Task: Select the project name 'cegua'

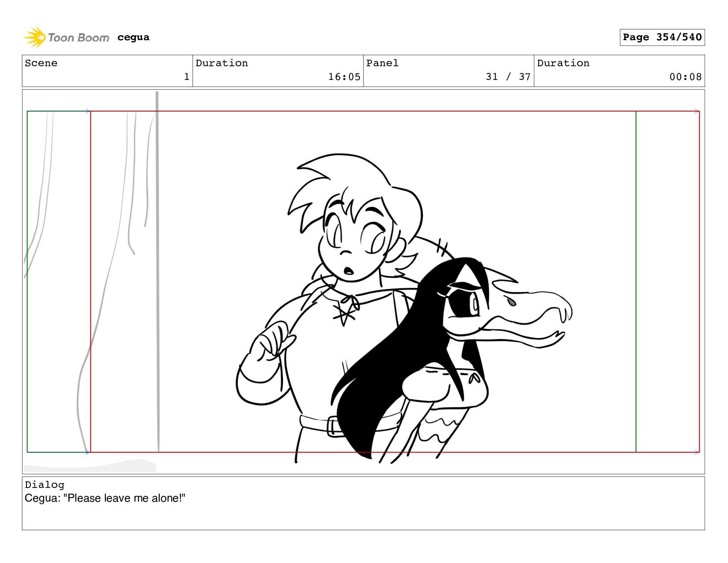Action: [x=133, y=37]
